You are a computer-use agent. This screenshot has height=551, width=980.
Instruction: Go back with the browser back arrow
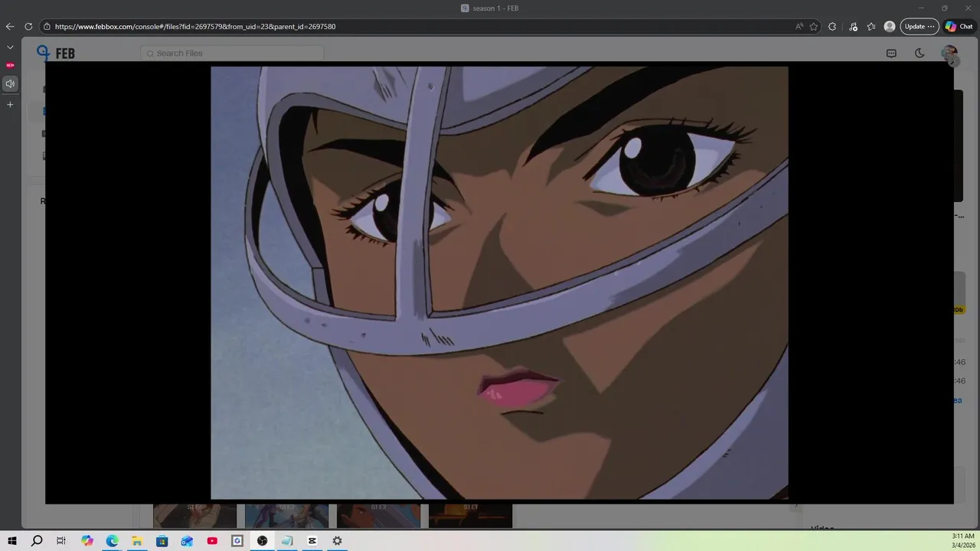10,26
